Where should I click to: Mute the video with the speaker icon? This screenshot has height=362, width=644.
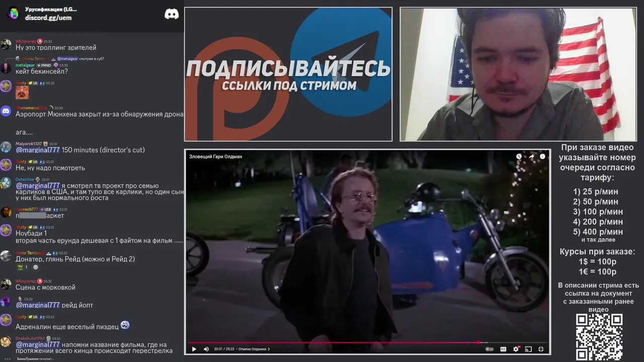[x=206, y=349]
